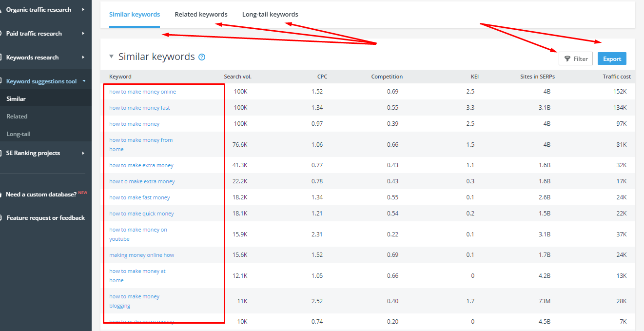Collapse the Similar keywords section
Screen dimensions: 644x331
pyautogui.click(x=111, y=57)
